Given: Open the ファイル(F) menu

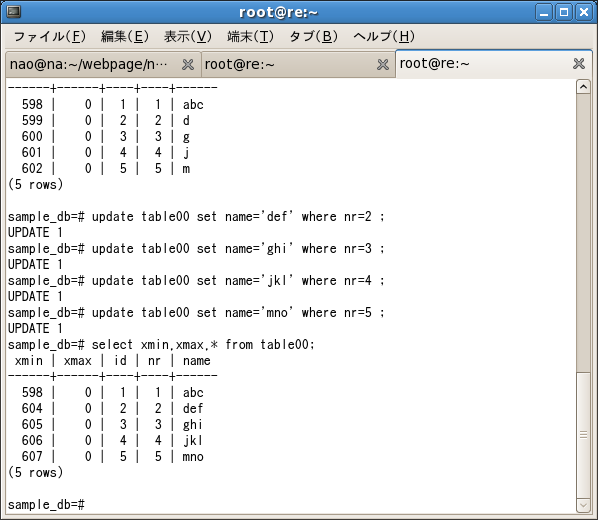Looking at the screenshot, I should click(x=50, y=37).
